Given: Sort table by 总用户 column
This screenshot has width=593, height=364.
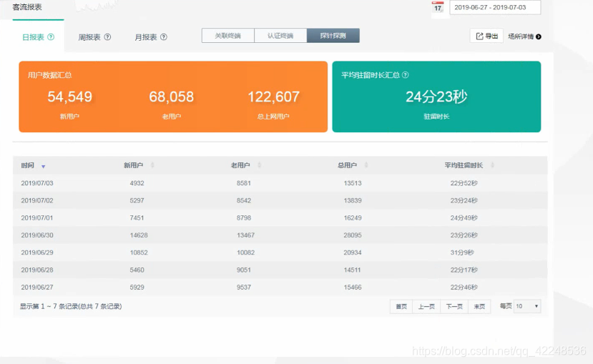Looking at the screenshot, I should tap(366, 165).
